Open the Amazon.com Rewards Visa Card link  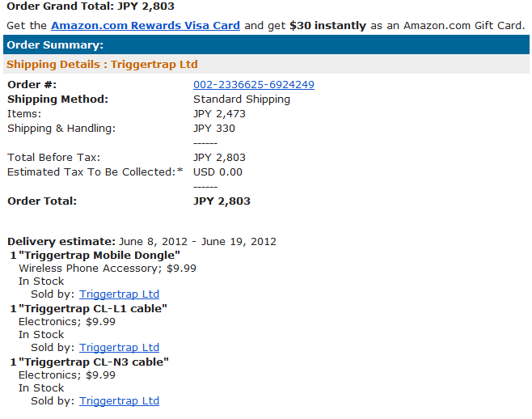146,25
